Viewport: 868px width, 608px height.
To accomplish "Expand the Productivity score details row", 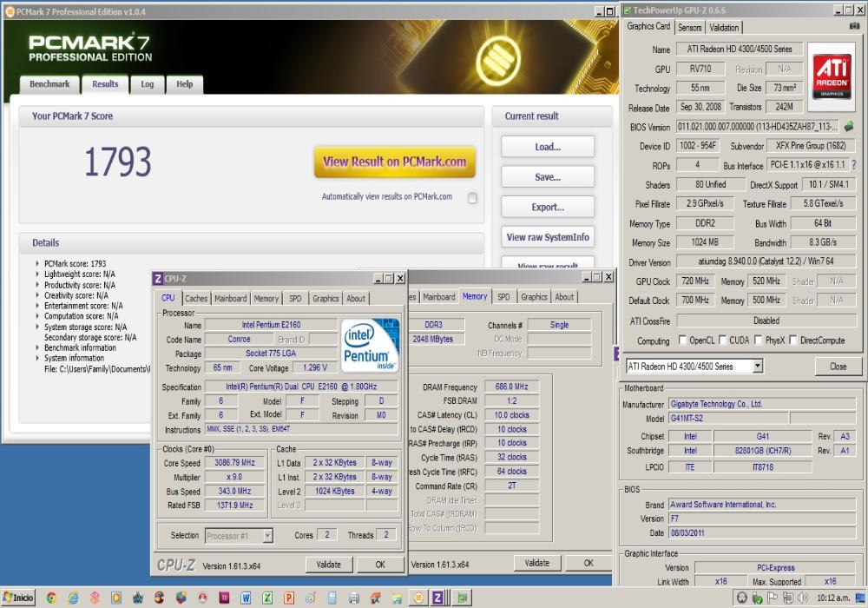I will [37, 285].
